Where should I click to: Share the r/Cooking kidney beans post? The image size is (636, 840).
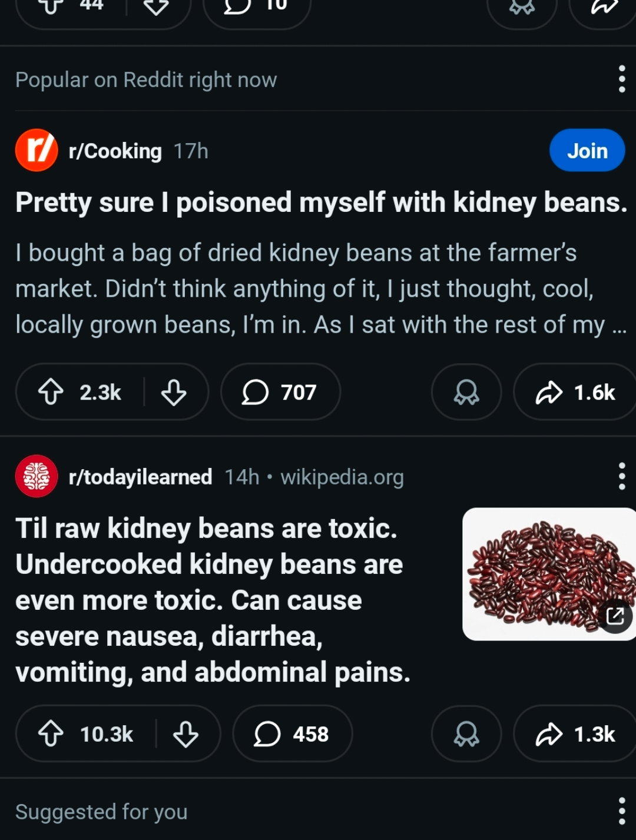coord(575,392)
